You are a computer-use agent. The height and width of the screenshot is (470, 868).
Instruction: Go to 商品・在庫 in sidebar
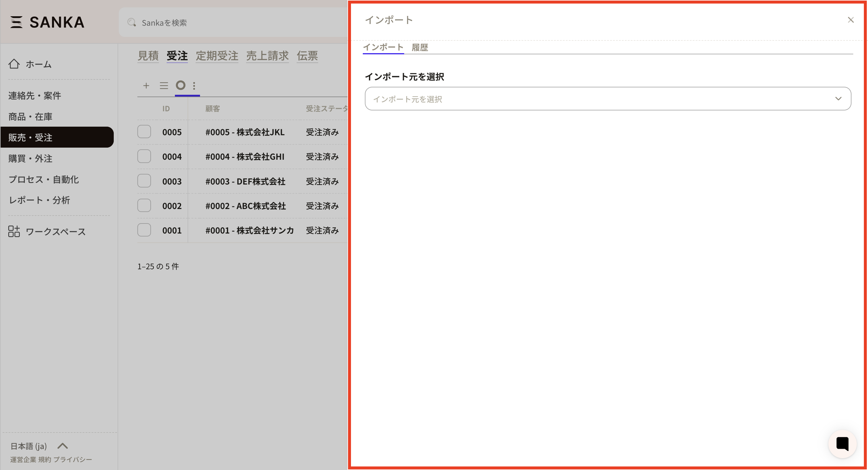click(30, 117)
